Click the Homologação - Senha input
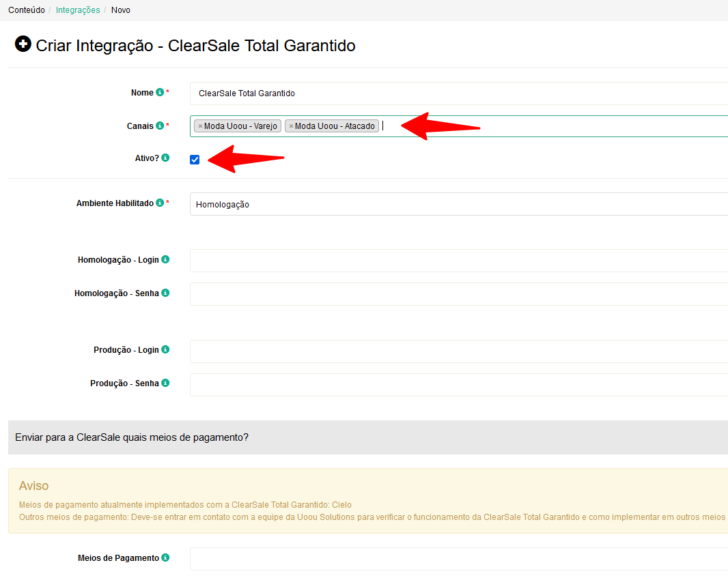728x580 pixels. pos(459,293)
